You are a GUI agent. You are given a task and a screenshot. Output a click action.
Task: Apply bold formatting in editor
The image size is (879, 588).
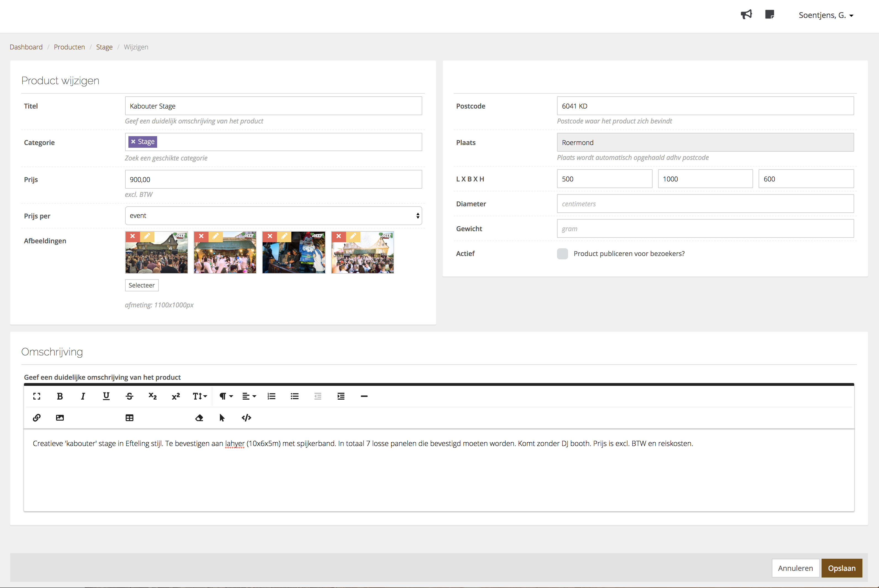click(x=60, y=396)
